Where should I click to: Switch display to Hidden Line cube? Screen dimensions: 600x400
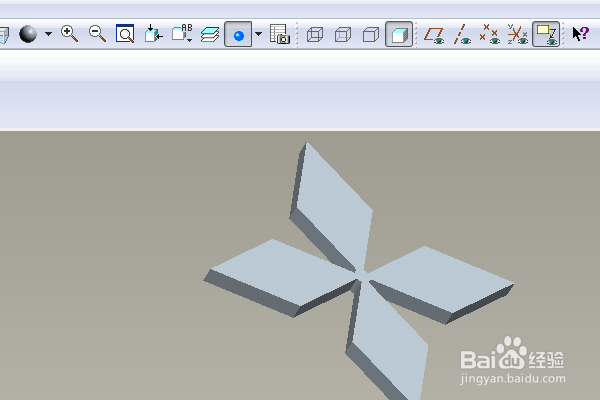point(343,34)
